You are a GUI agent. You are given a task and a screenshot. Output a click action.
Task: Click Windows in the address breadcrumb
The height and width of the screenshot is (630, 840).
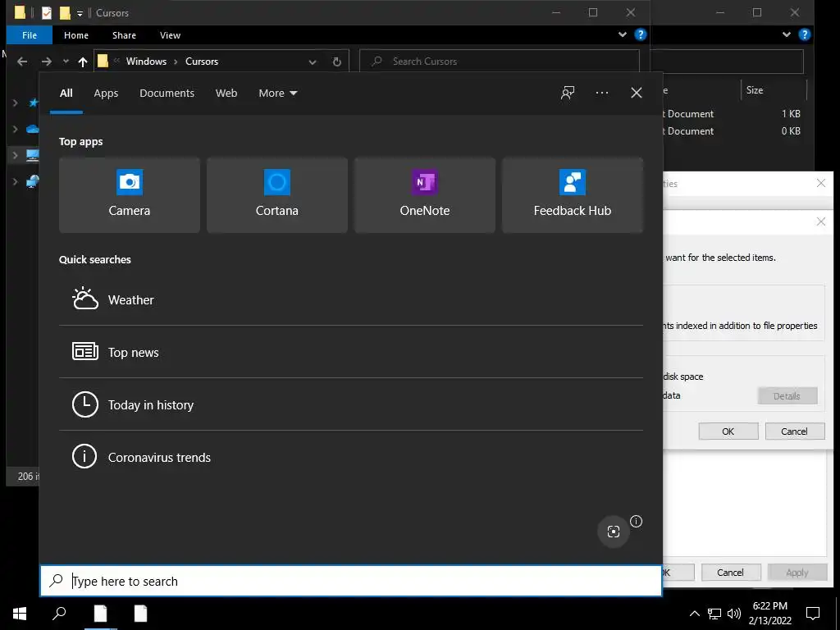coord(146,61)
